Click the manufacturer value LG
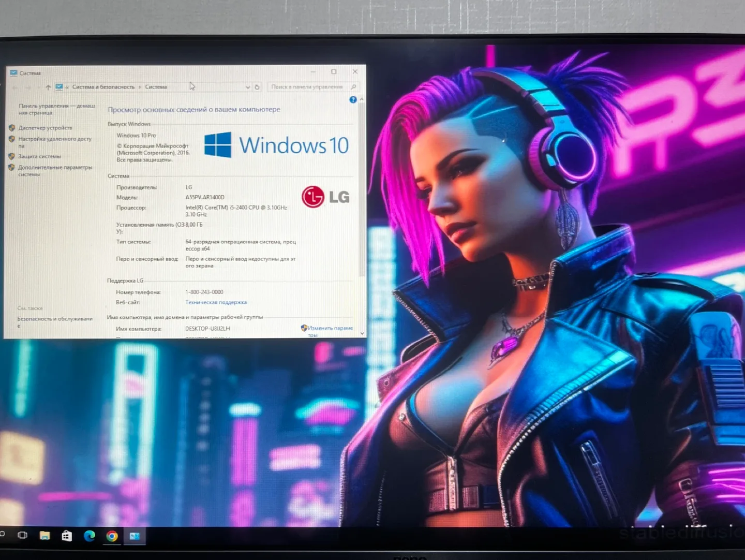 tap(188, 187)
